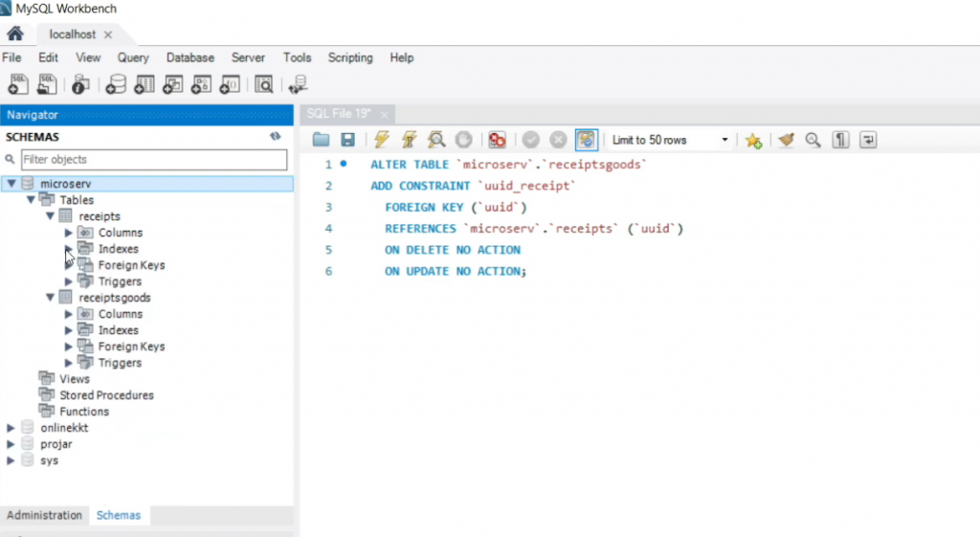Rollback the current transaction
980x537 pixels.
558,140
